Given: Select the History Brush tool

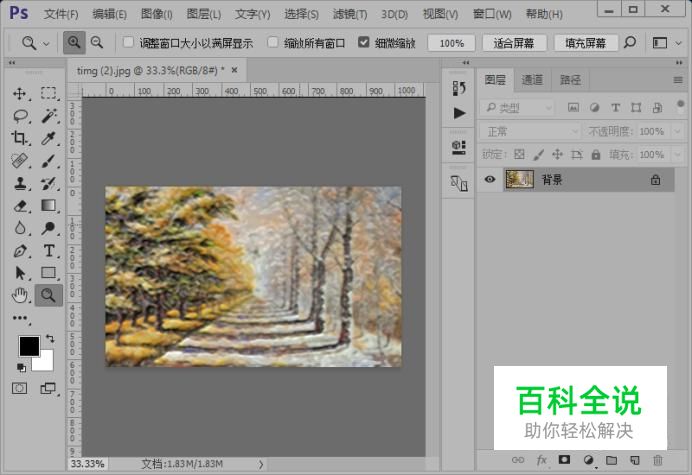Looking at the screenshot, I should click(48, 183).
